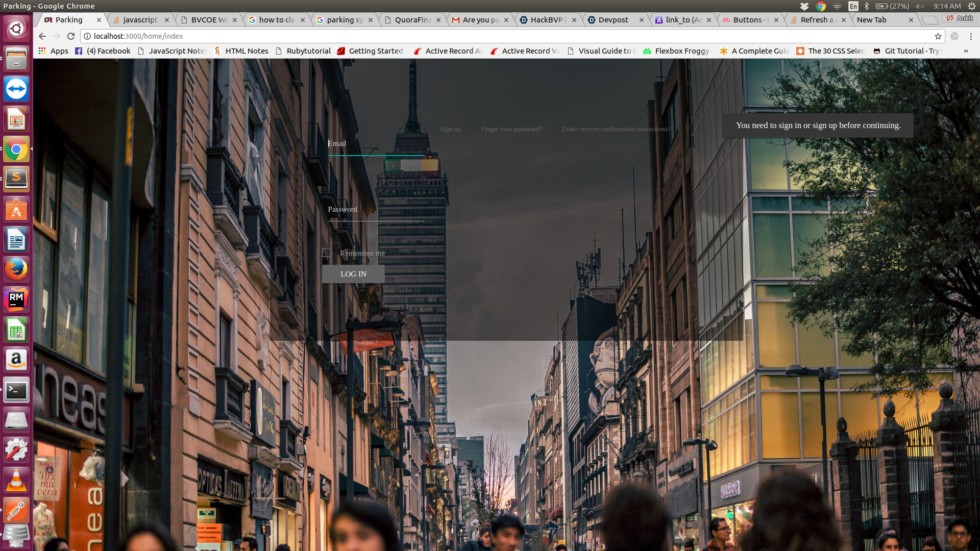Toggle the Remember me checkbox
The image size is (980, 551).
327,253
